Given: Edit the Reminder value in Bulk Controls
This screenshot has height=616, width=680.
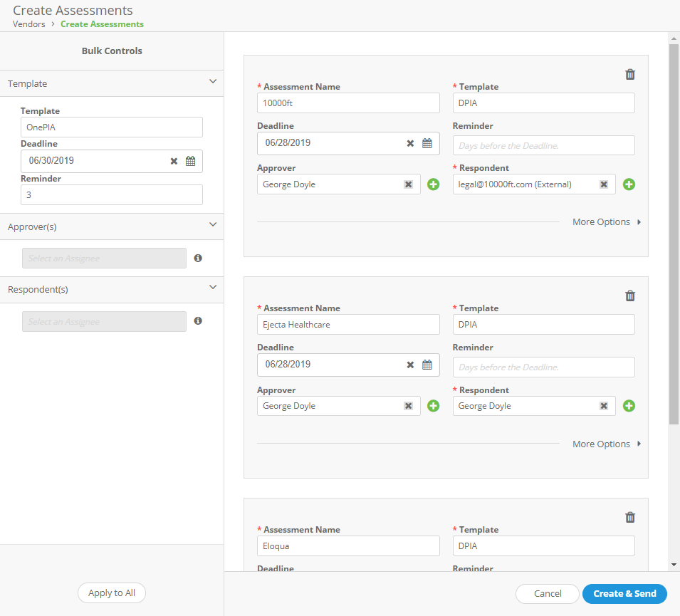Looking at the screenshot, I should click(111, 194).
